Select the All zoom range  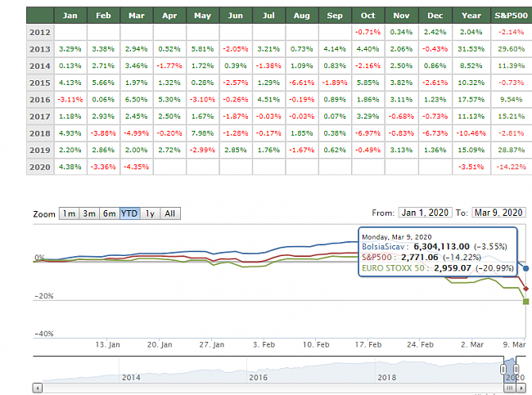170,213
